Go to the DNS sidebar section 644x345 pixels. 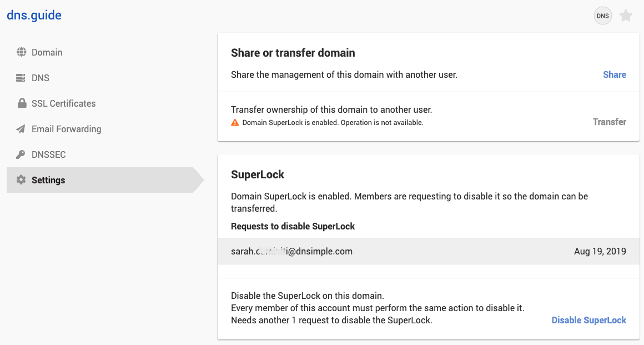pos(41,78)
